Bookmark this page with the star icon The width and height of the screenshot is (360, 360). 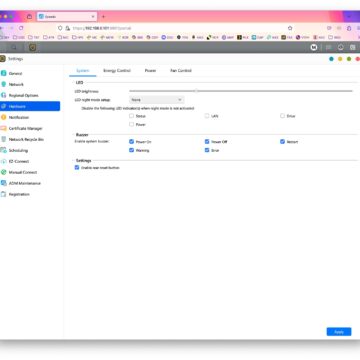tap(290, 28)
